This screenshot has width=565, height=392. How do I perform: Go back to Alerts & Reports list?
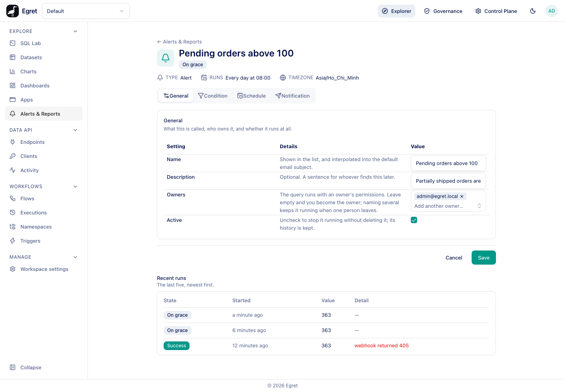pos(179,42)
